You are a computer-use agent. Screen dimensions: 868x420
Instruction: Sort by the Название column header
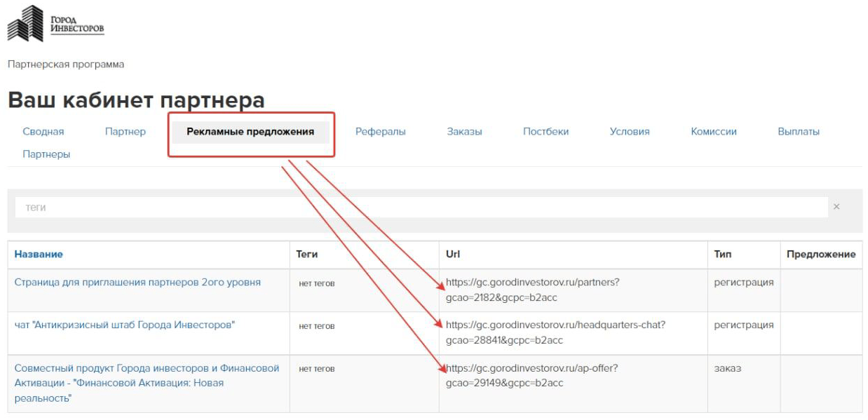pos(39,255)
